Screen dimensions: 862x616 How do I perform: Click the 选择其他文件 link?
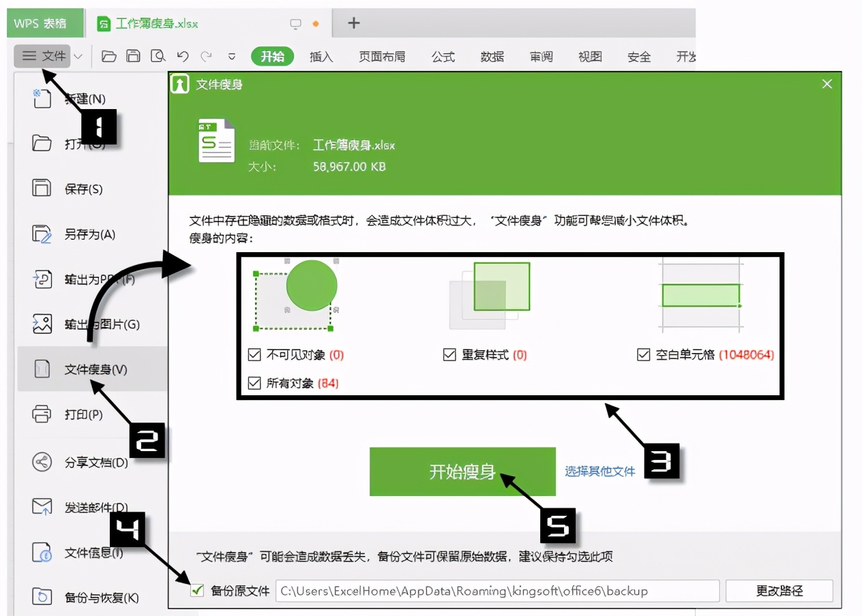600,471
